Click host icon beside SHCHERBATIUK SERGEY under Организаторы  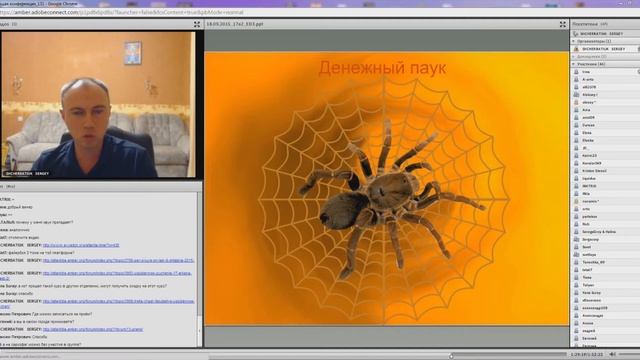[576, 49]
